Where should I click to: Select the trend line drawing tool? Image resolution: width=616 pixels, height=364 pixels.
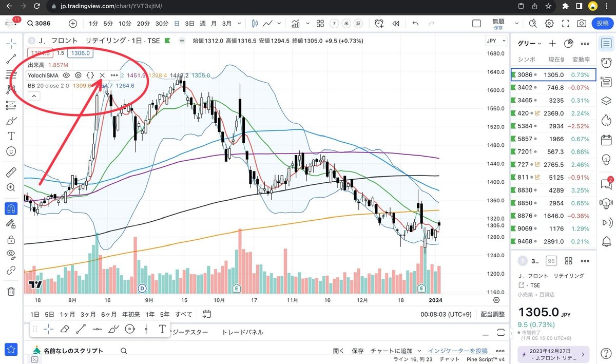click(x=11, y=59)
